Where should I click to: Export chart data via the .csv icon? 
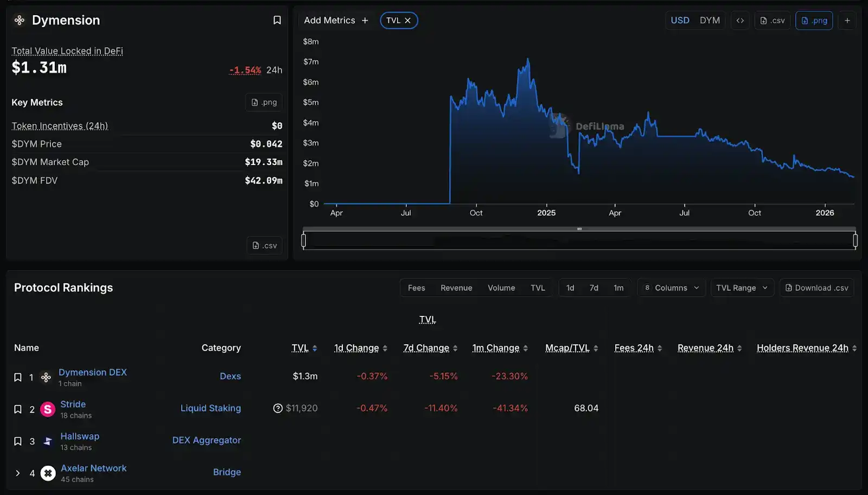772,20
